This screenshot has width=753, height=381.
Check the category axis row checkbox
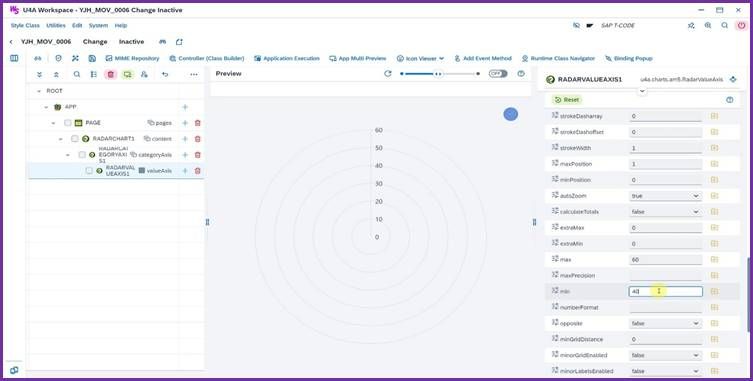(x=82, y=155)
